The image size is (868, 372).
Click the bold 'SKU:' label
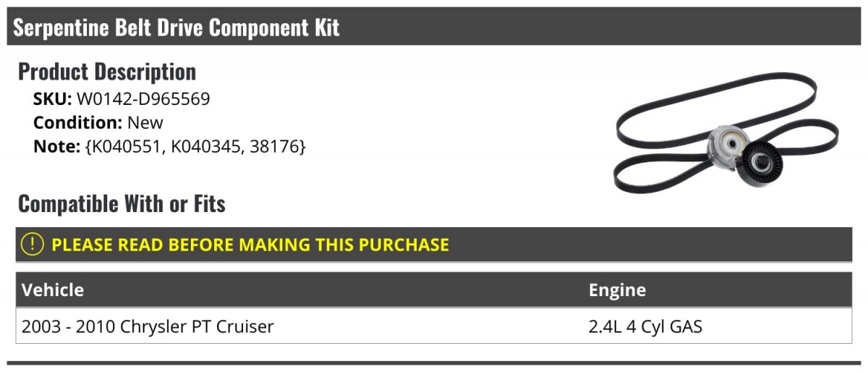click(x=53, y=98)
